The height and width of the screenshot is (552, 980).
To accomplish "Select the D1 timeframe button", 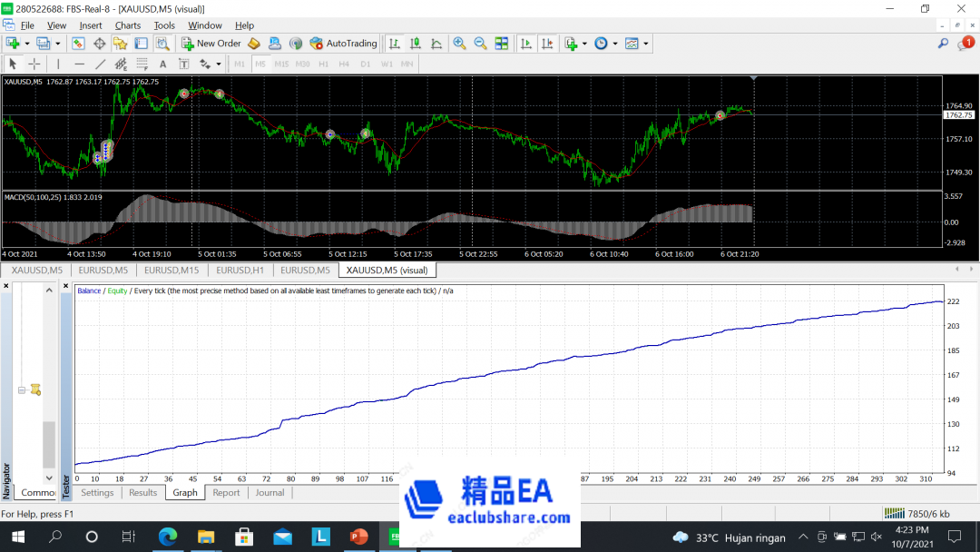I will tap(365, 64).
